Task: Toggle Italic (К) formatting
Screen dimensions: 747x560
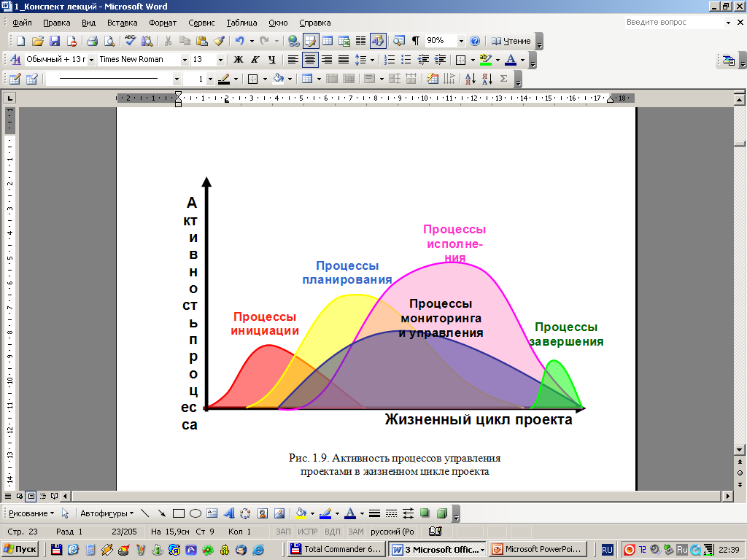Action: [x=255, y=60]
